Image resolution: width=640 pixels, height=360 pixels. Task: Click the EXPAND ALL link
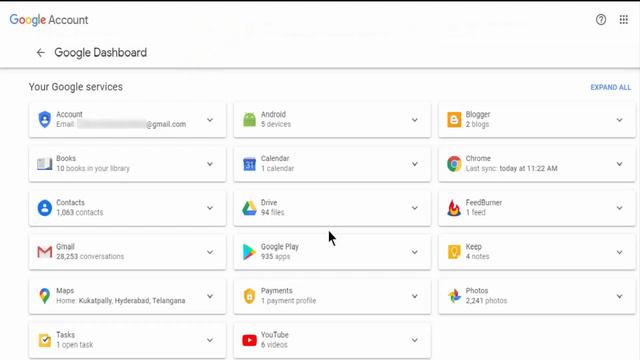point(611,87)
